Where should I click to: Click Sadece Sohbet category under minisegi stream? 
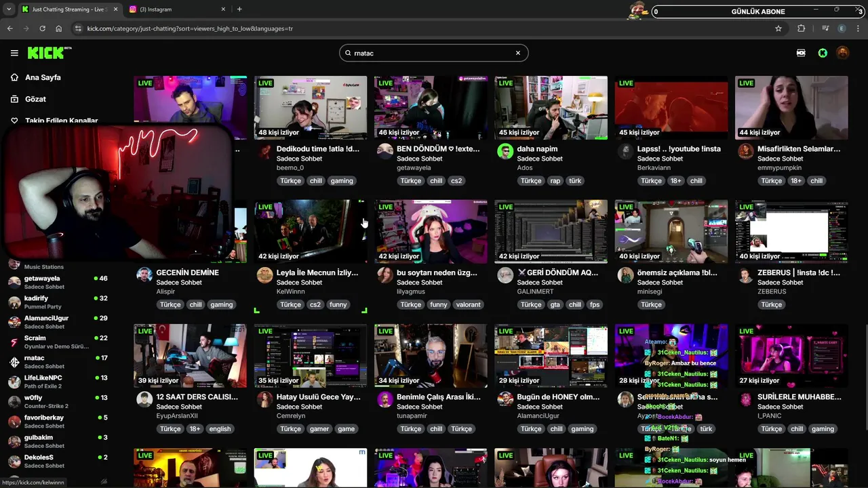pyautogui.click(x=660, y=283)
